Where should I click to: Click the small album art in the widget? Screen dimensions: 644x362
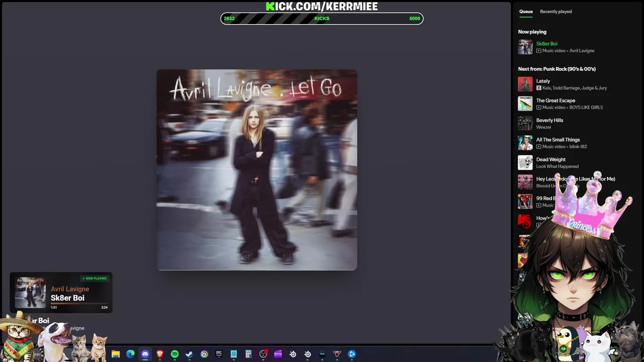(30, 293)
